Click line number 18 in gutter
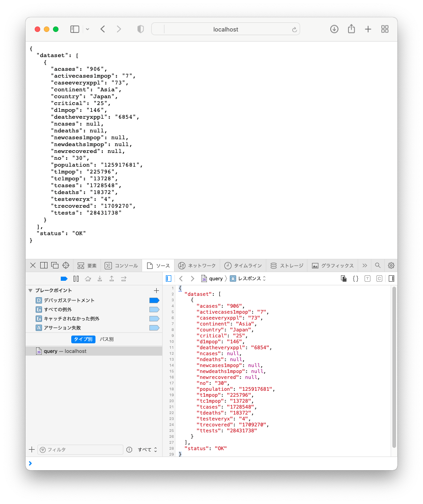 (x=171, y=389)
